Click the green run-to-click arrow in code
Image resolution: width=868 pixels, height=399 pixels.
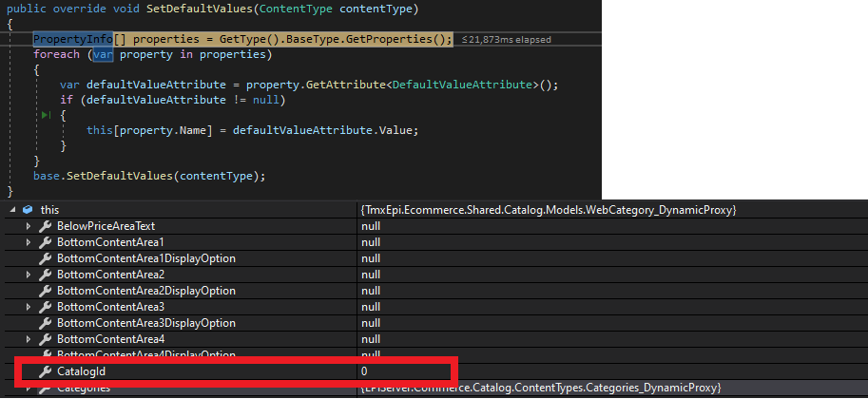point(44,115)
